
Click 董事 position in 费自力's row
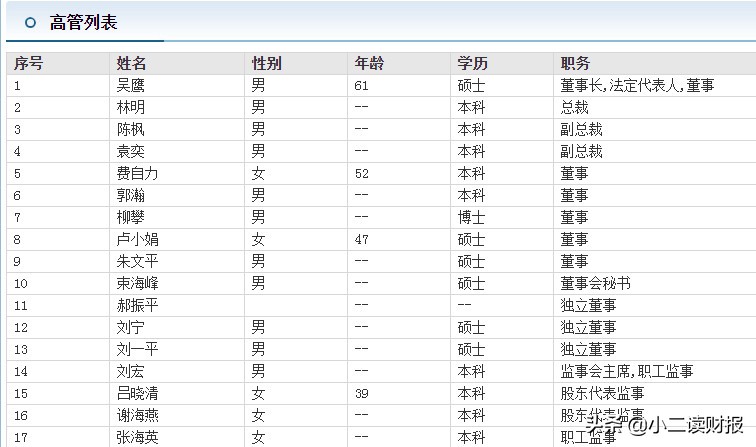(574, 173)
